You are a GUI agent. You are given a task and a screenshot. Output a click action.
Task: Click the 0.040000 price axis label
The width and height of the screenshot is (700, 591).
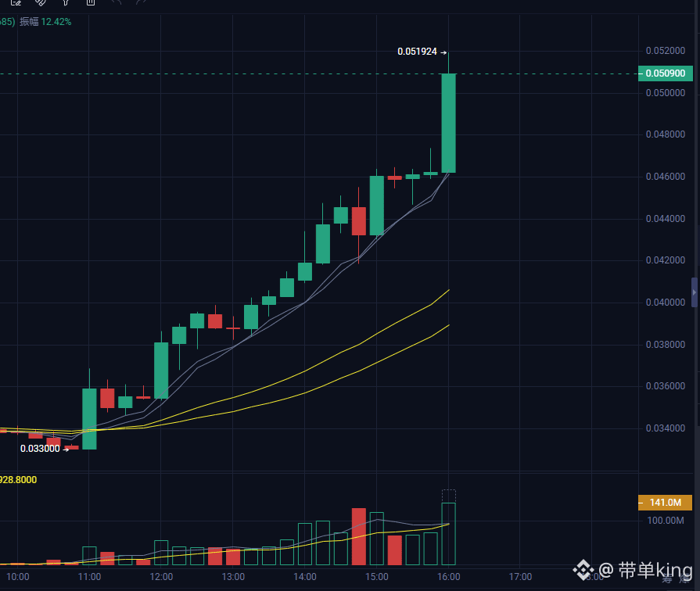(665, 303)
